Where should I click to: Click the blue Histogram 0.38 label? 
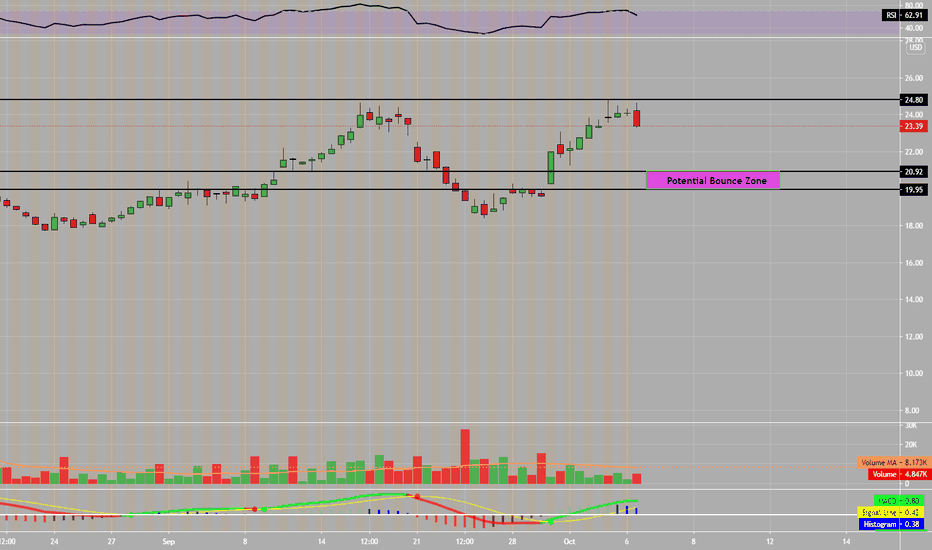pyautogui.click(x=892, y=524)
